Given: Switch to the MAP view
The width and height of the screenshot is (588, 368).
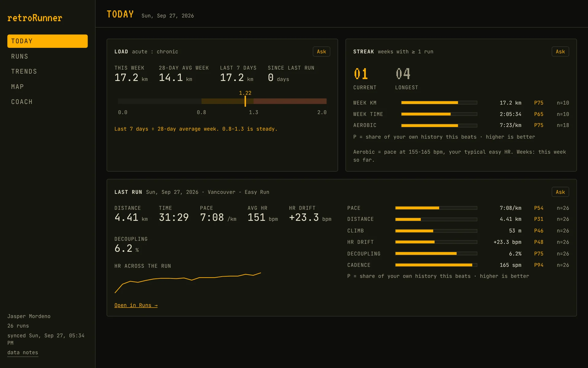Looking at the screenshot, I should coord(47,87).
